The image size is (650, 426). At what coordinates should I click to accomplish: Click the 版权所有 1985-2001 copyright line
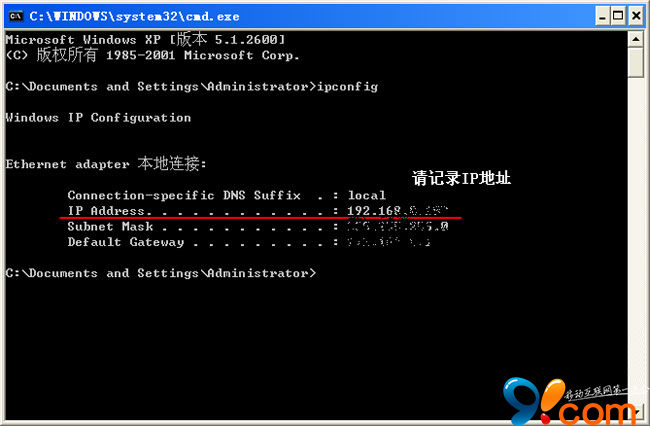click(x=153, y=55)
